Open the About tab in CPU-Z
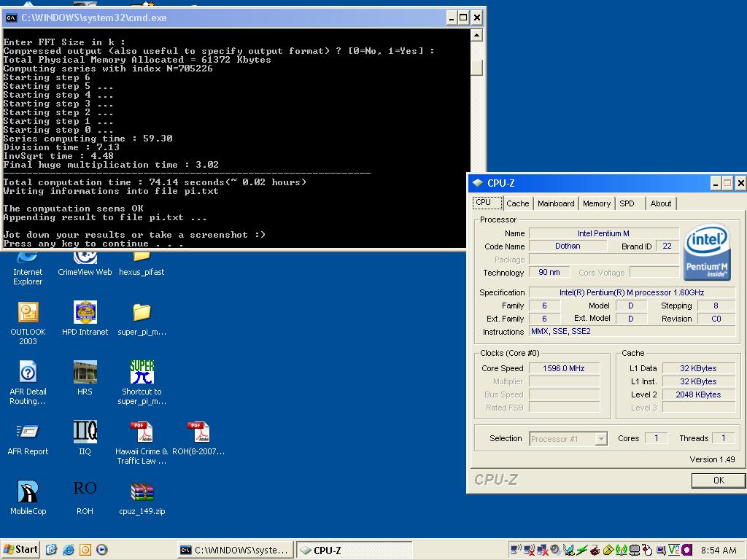 point(660,203)
